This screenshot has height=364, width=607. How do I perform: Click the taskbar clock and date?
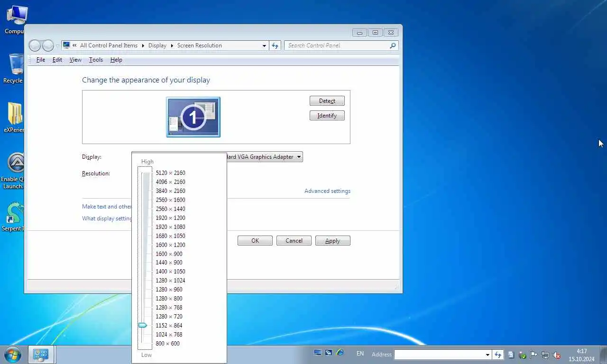[x=581, y=355]
